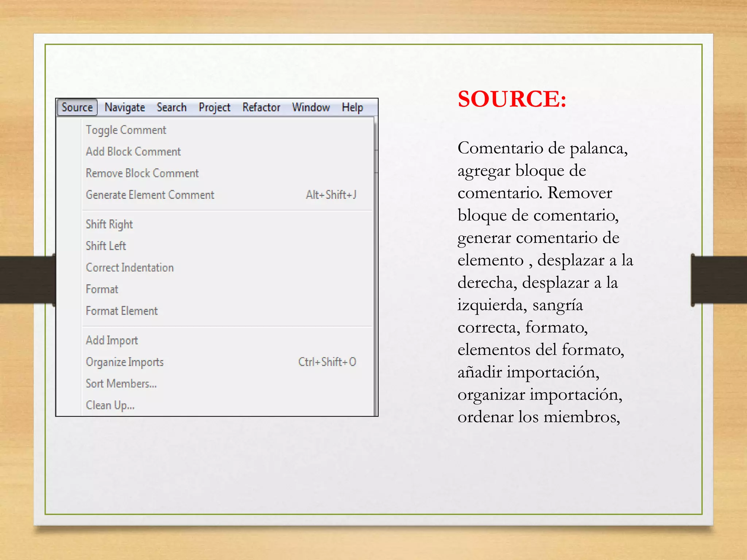The width and height of the screenshot is (747, 560).
Task: Open the Window menu
Action: tap(311, 108)
